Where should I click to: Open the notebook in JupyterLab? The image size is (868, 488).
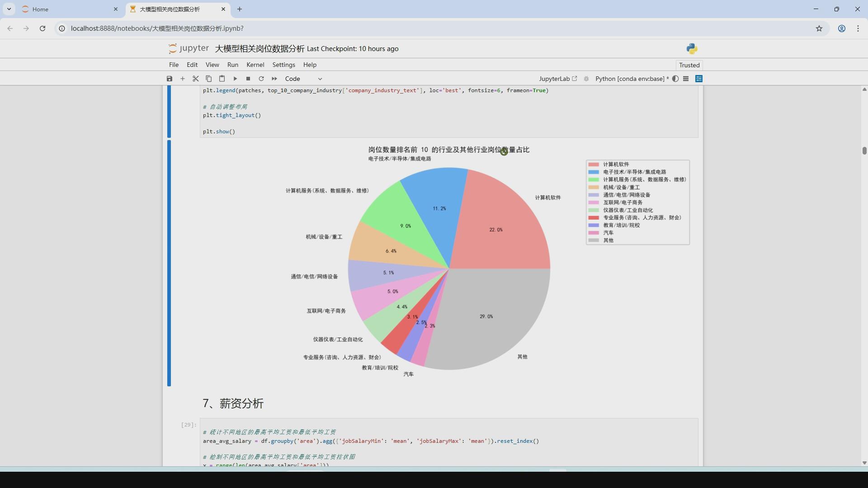tap(558, 79)
